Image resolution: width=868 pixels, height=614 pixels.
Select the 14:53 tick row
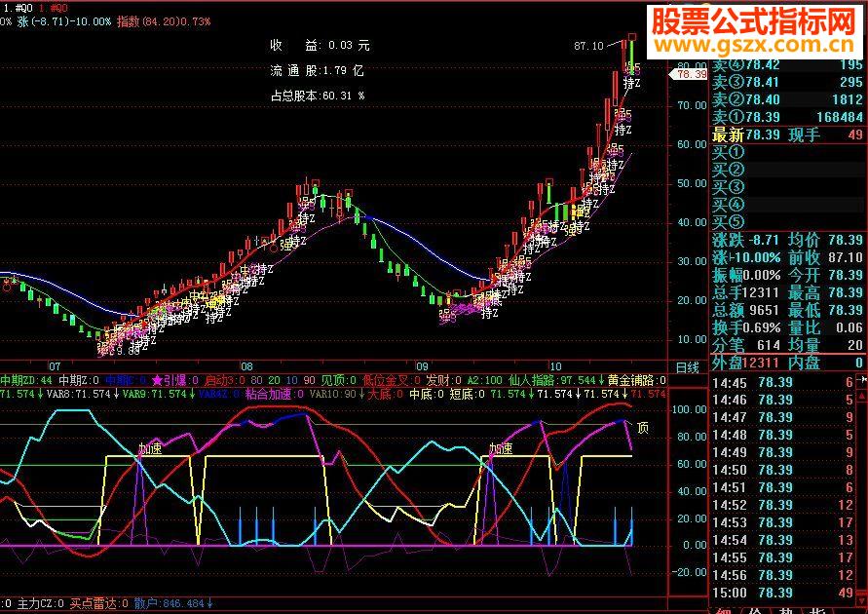783,522
